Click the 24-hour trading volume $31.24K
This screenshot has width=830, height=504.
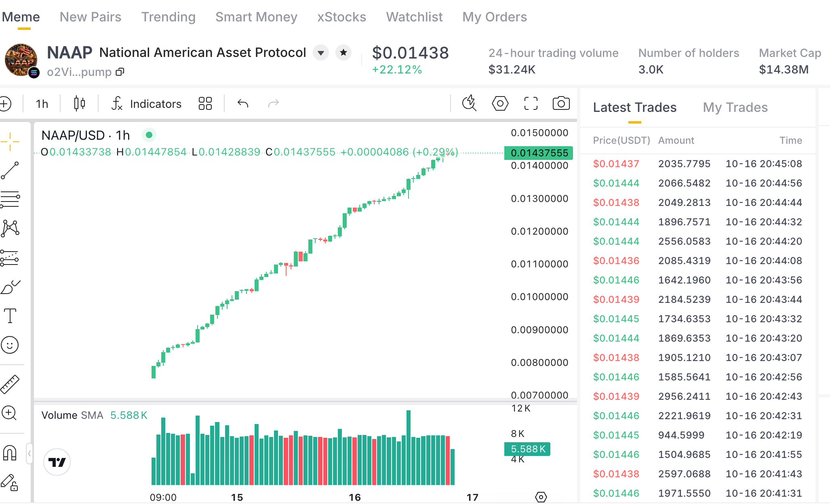pos(512,69)
